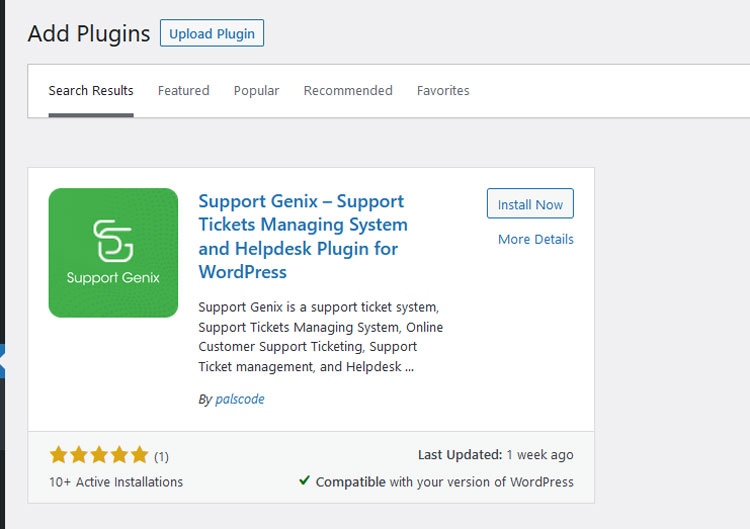The width and height of the screenshot is (750, 529).
Task: Click the Add Plugins page heading
Action: tap(89, 33)
